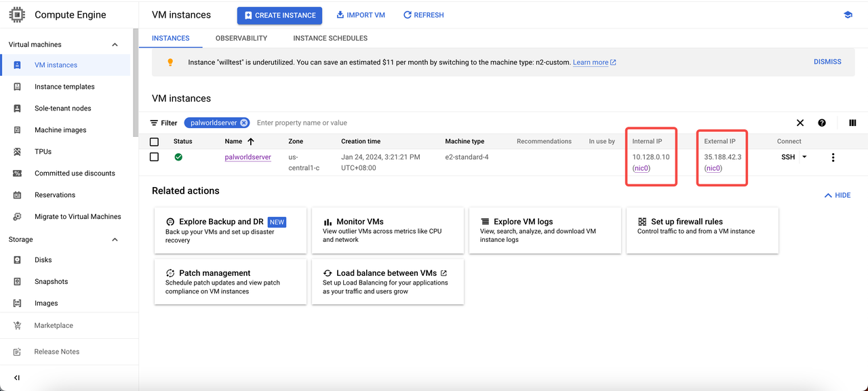Switch to the Observability tab
The height and width of the screenshot is (391, 868).
pyautogui.click(x=241, y=38)
